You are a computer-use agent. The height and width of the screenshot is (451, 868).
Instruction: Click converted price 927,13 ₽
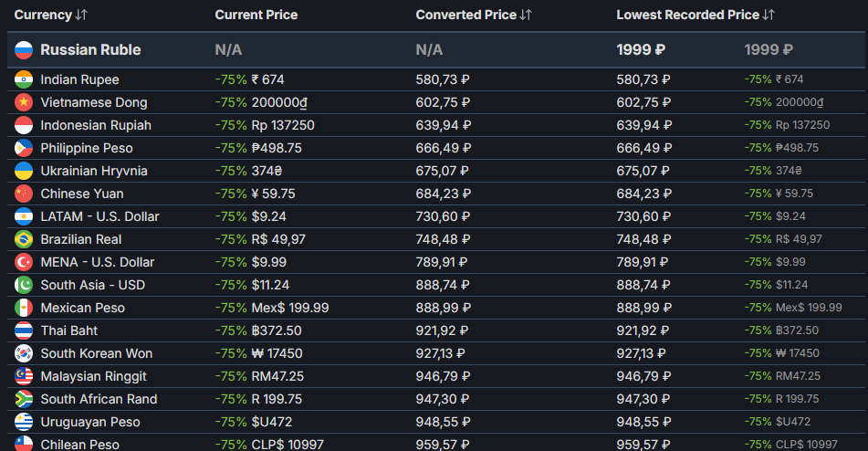click(x=440, y=353)
